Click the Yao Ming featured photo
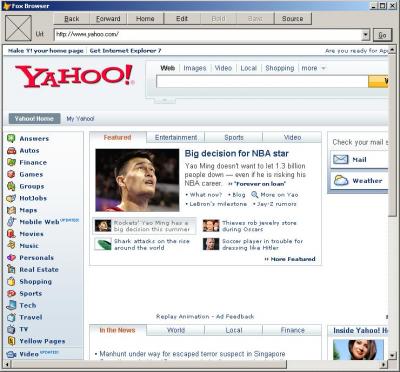 (x=137, y=180)
